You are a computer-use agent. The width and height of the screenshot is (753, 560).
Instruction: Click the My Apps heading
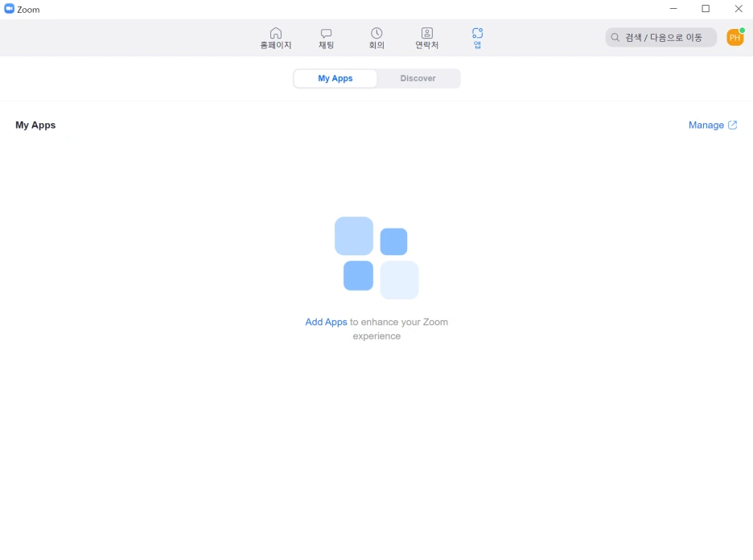pos(35,125)
